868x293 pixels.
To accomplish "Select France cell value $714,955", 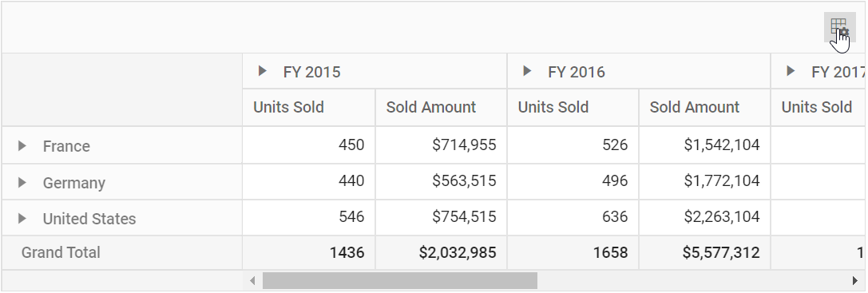I will pos(442,145).
